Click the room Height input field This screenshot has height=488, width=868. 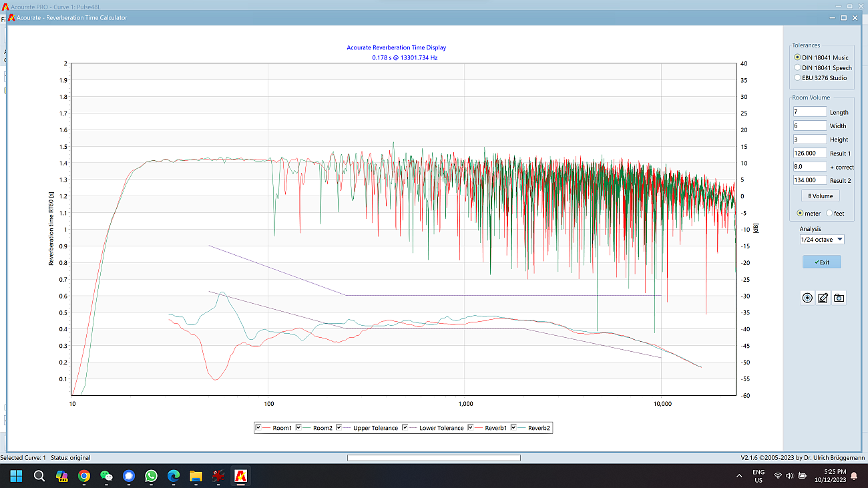(x=810, y=140)
